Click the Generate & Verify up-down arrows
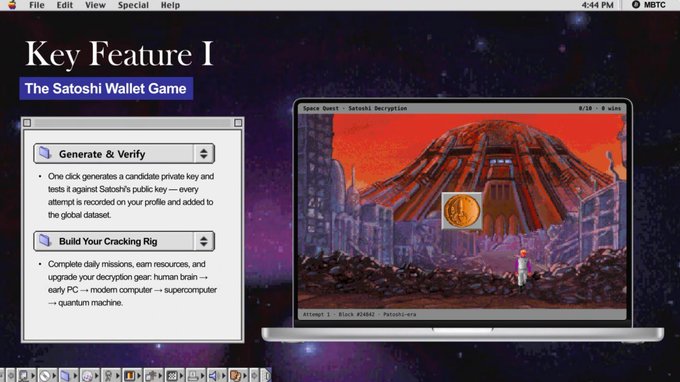Screen dimensions: 680x382 (x=204, y=153)
